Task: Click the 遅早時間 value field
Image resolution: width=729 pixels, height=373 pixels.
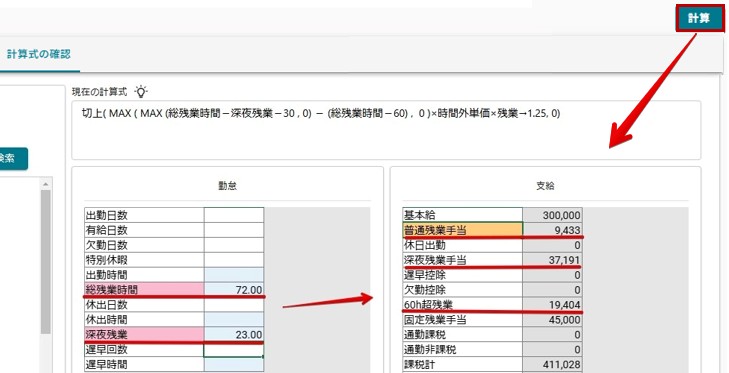Action: point(234,364)
